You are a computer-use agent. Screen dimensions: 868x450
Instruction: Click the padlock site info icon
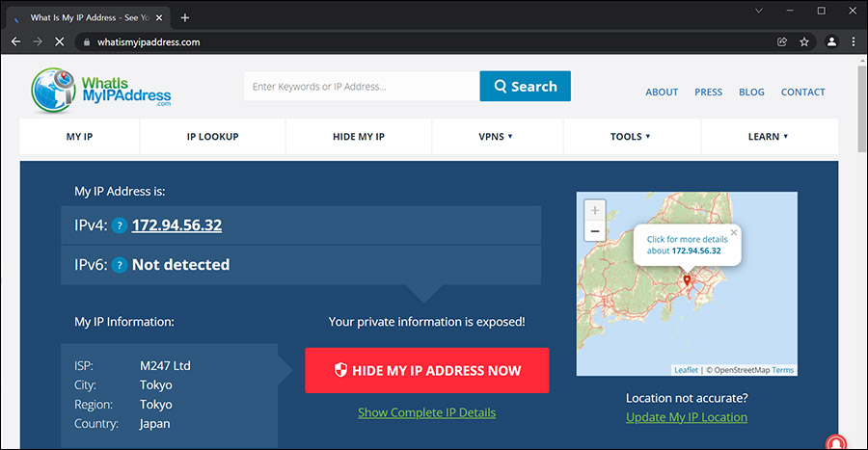[87, 42]
